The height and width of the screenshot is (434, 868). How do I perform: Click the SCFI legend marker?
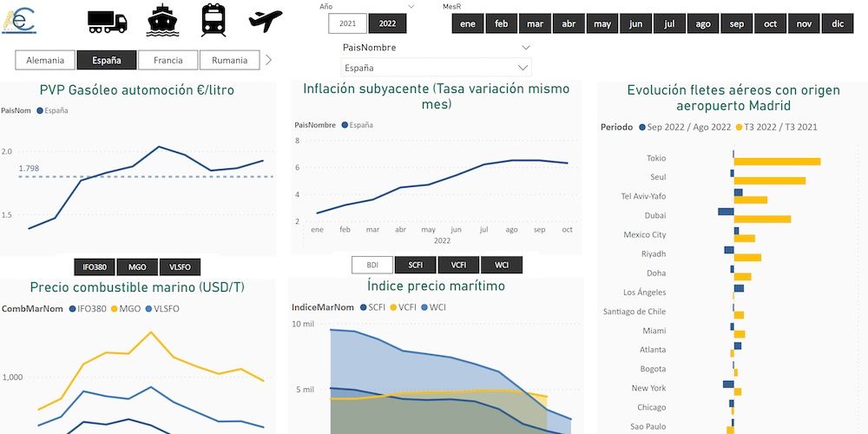363,307
